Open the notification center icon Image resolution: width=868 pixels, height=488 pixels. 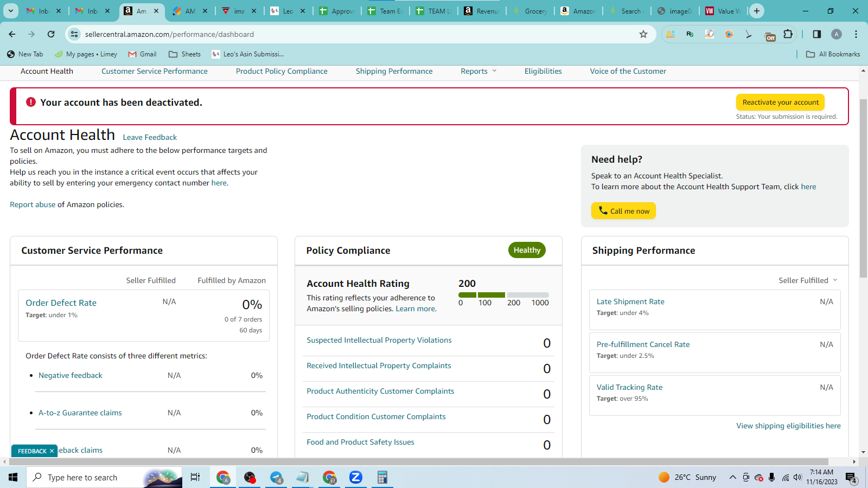tap(851, 478)
